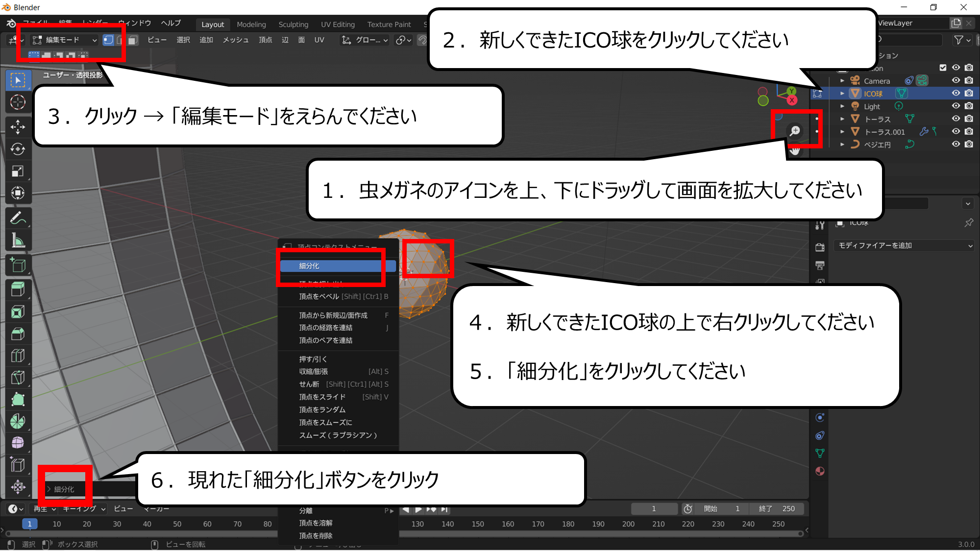Screen dimensions: 980x551
Task: Open the ヘルプ menu
Action: 171,23
